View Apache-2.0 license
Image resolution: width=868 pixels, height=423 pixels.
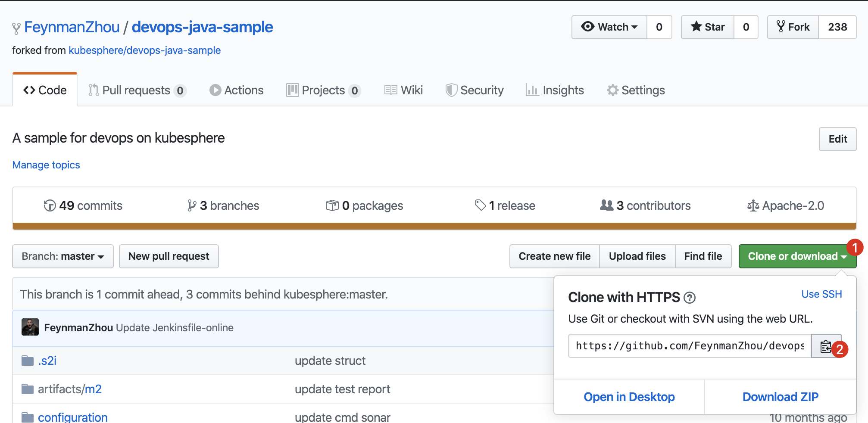pyautogui.click(x=786, y=205)
